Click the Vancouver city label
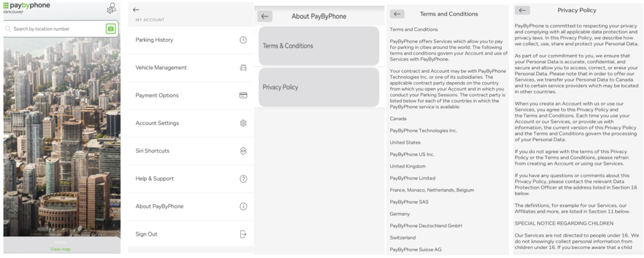 (13, 12)
